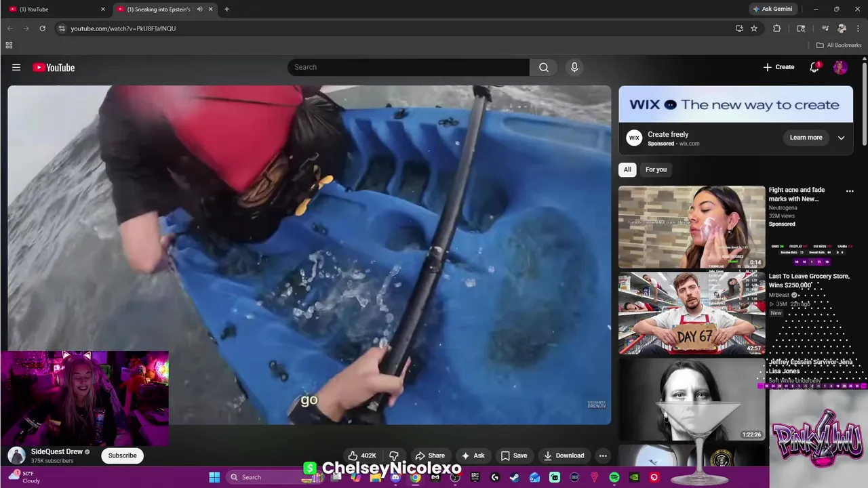The image size is (868, 488).
Task: Open Logitech G HUB from the taskbar
Action: pyautogui.click(x=494, y=477)
